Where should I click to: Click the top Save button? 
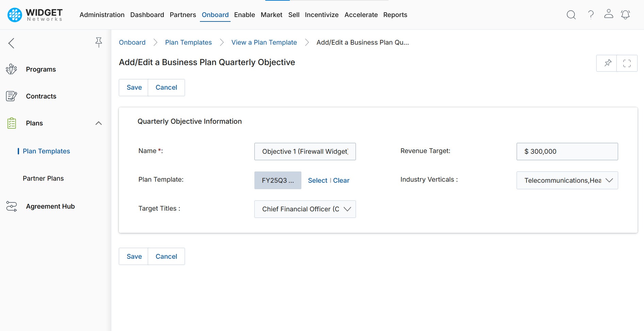click(x=134, y=88)
